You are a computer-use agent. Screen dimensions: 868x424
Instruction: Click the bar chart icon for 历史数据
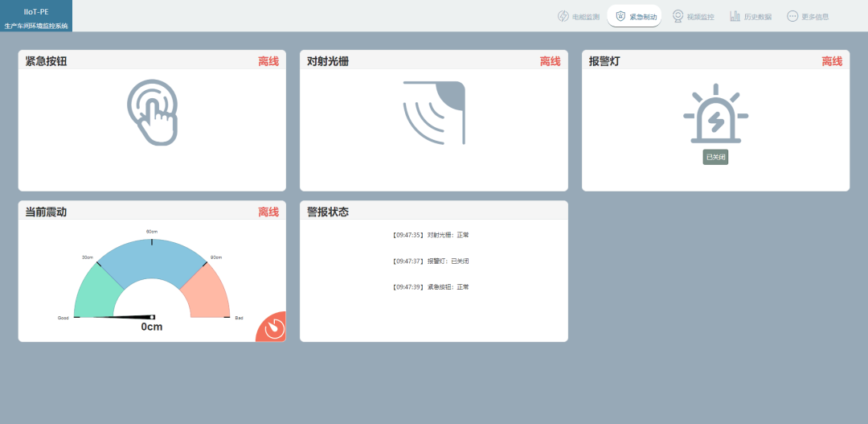(x=735, y=16)
